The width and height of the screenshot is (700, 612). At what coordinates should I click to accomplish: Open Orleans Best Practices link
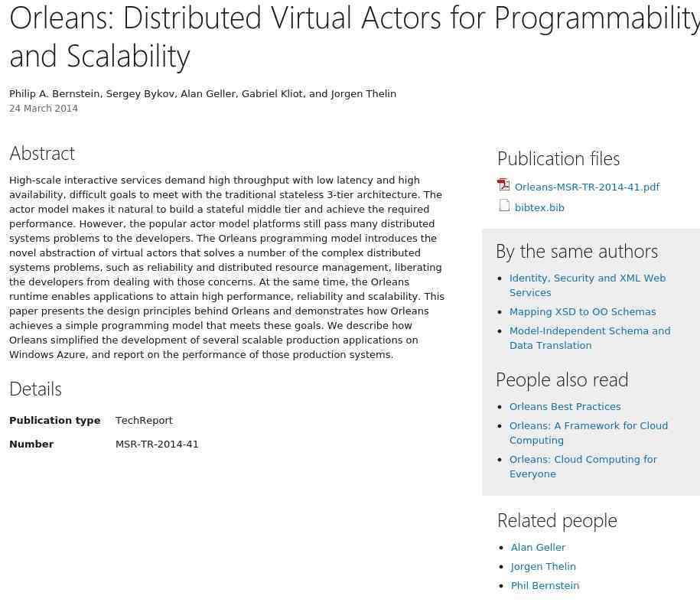coord(565,407)
